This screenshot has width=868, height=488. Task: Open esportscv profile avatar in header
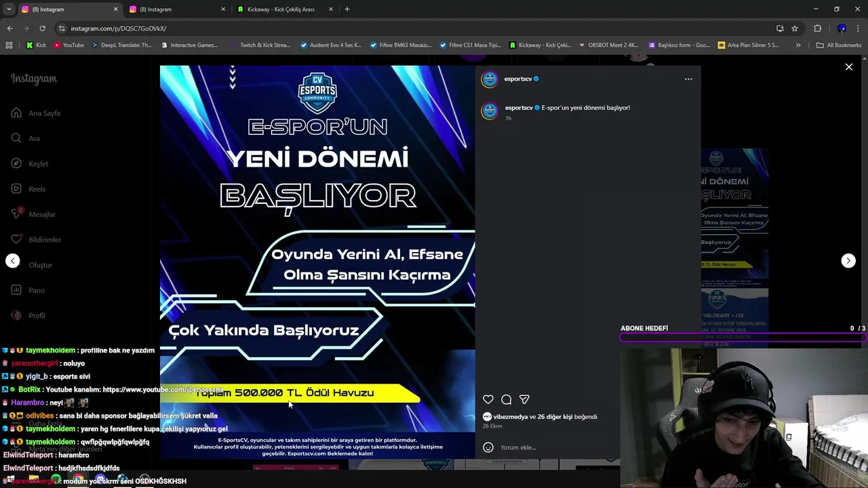point(490,79)
